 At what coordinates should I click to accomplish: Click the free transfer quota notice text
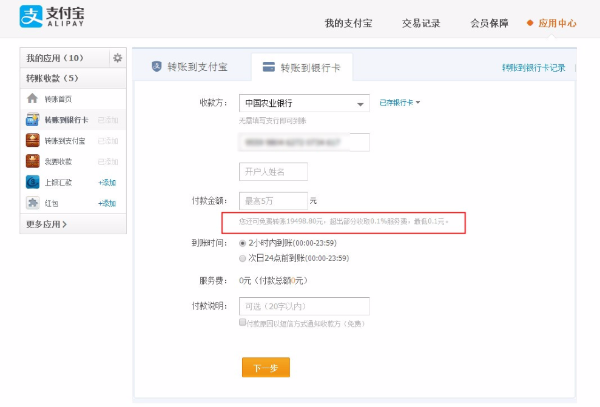coord(343,221)
